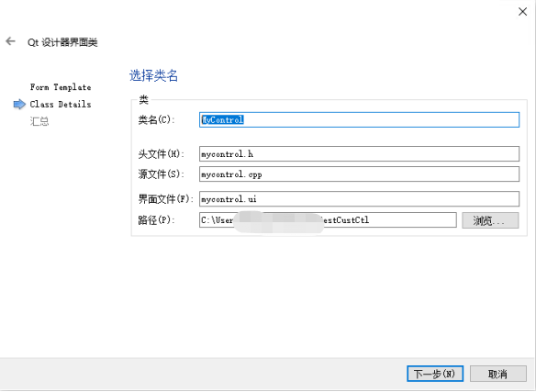
Task: Click the 头文件(H): label
Action: [161, 154]
